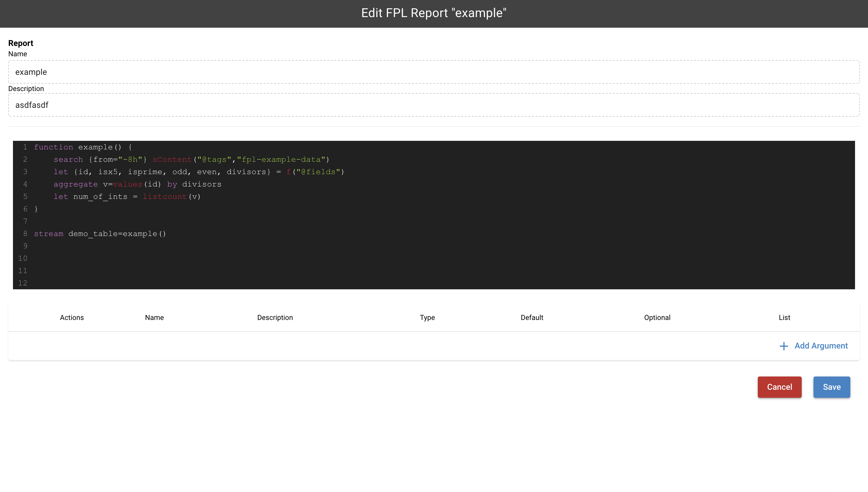Click the plus icon beside Add Argument
Screen dimensions: 868x492
pyautogui.click(x=783, y=346)
